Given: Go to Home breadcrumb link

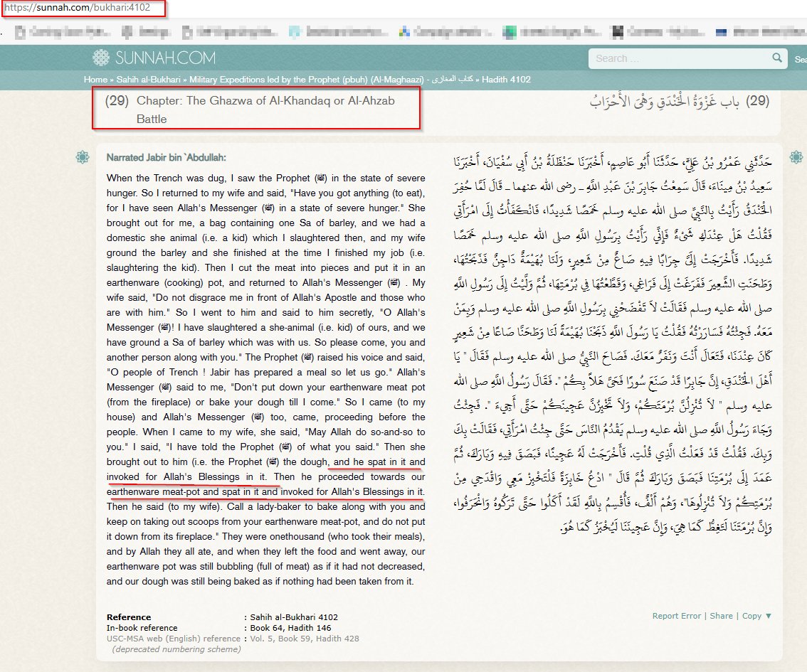Looking at the screenshot, I should (96, 80).
